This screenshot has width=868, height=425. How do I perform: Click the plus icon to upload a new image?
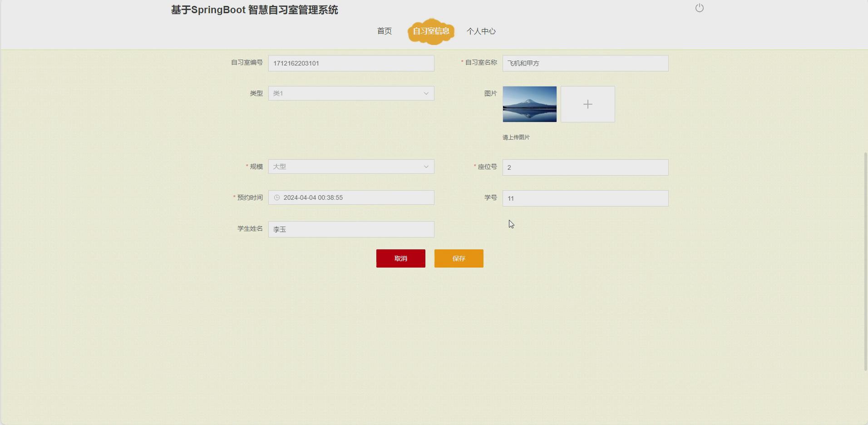coord(587,104)
